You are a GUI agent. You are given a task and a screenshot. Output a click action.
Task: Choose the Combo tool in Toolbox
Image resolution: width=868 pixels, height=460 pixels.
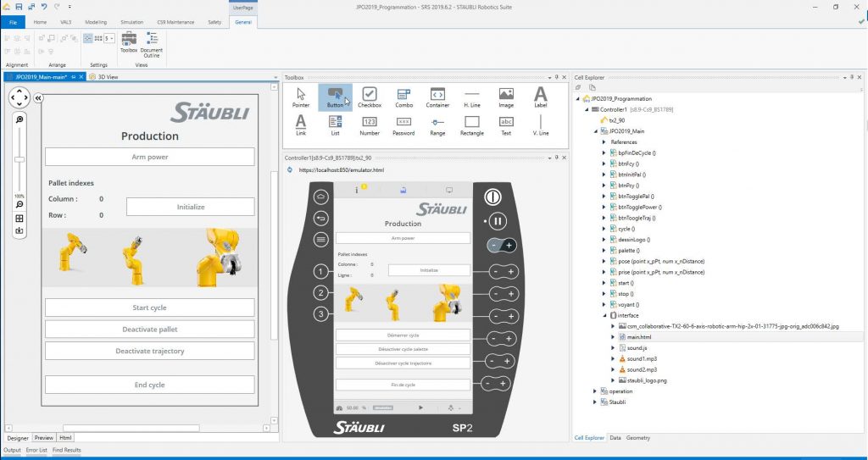click(x=403, y=97)
